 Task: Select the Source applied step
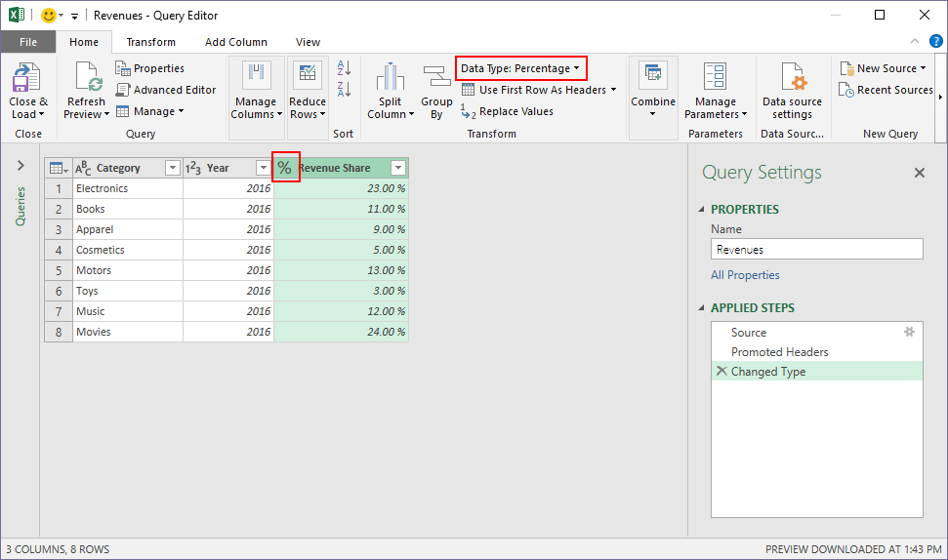pos(817,333)
